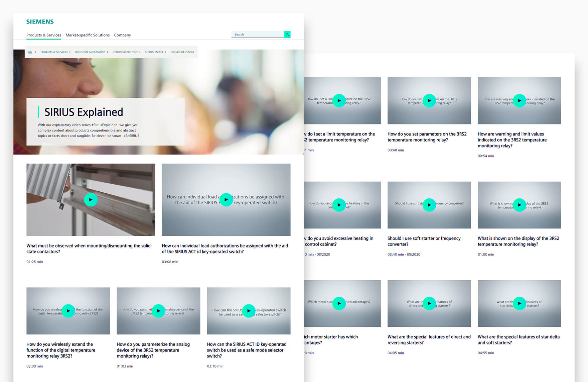Go to Products & Services breadcrumb

[54, 52]
